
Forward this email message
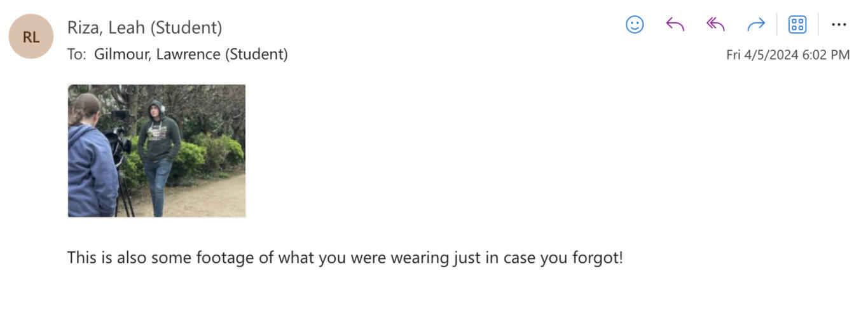755,25
